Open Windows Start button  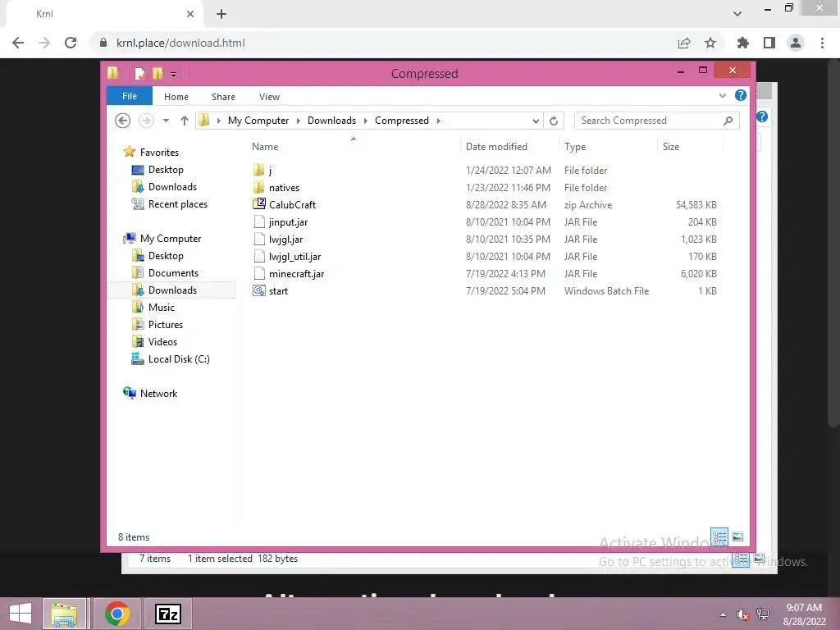tap(21, 614)
